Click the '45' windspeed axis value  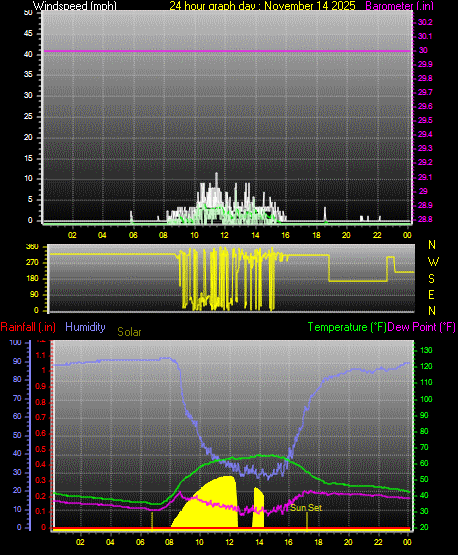pos(28,34)
